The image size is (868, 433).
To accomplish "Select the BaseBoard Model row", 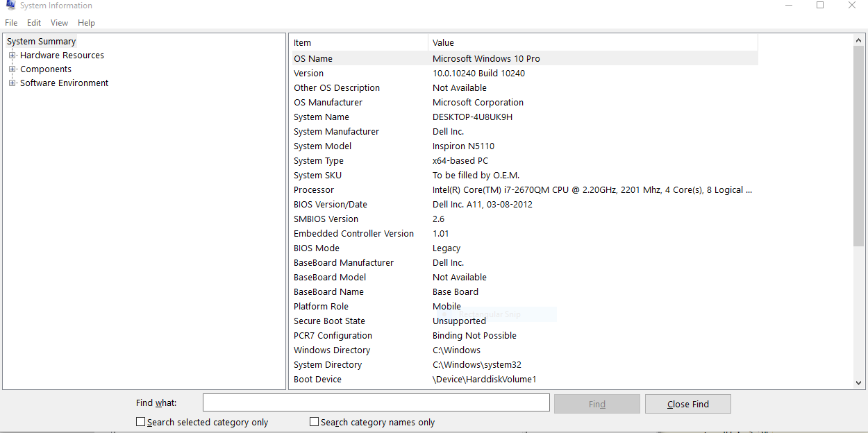I will [524, 278].
